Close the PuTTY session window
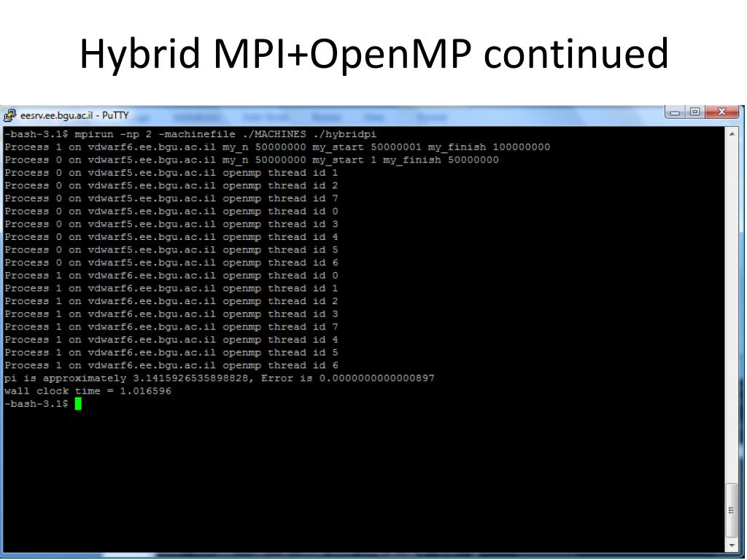The image size is (747, 560). point(721,112)
